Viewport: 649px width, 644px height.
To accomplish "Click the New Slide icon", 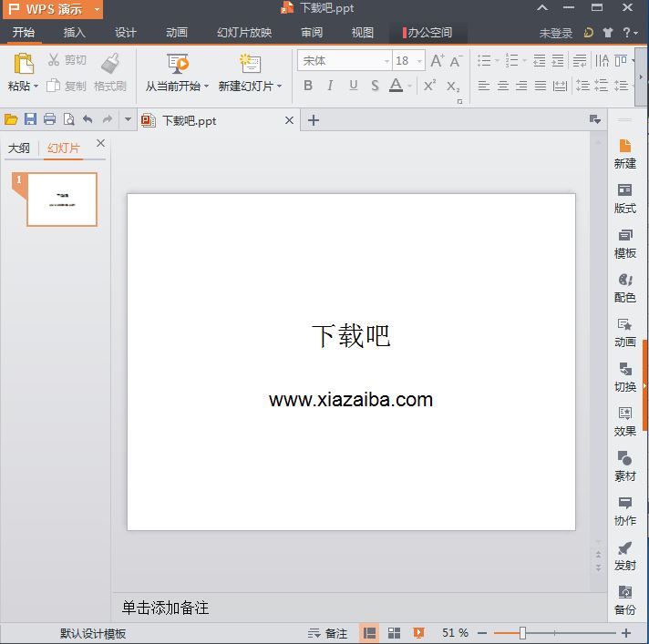I will pos(250,64).
